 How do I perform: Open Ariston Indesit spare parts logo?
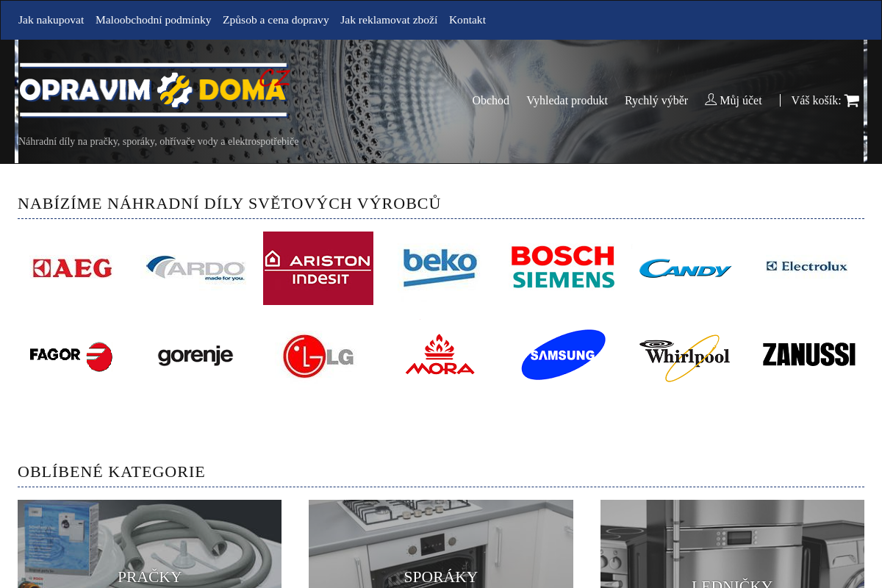coord(318,268)
